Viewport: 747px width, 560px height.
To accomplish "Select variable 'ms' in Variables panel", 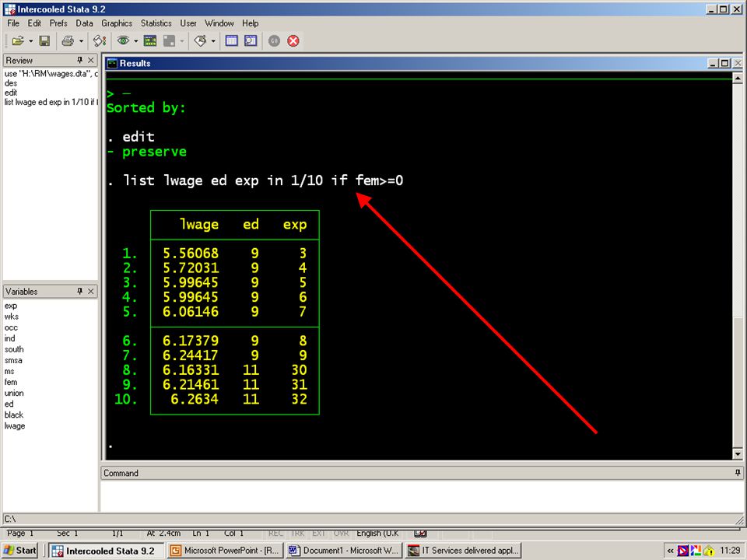I will coord(9,372).
